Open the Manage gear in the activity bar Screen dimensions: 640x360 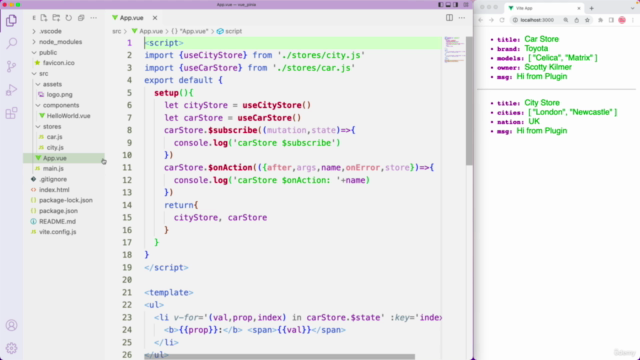pos(11,348)
